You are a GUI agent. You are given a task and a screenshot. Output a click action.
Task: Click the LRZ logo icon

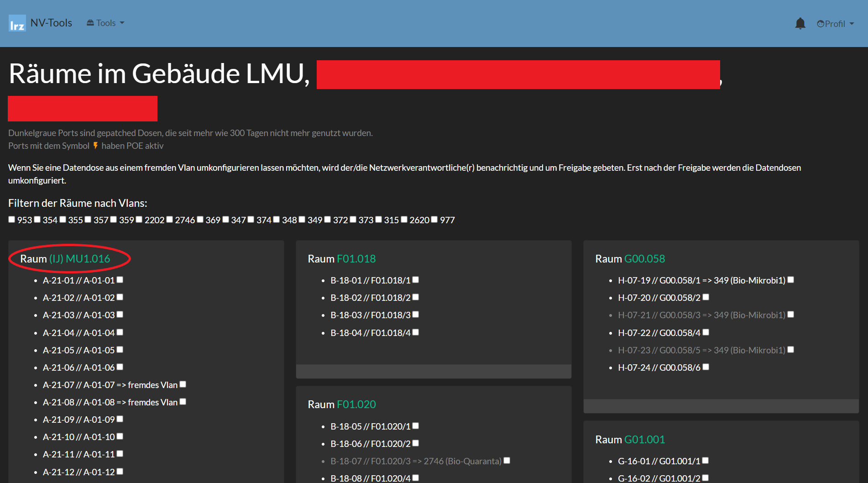point(17,23)
